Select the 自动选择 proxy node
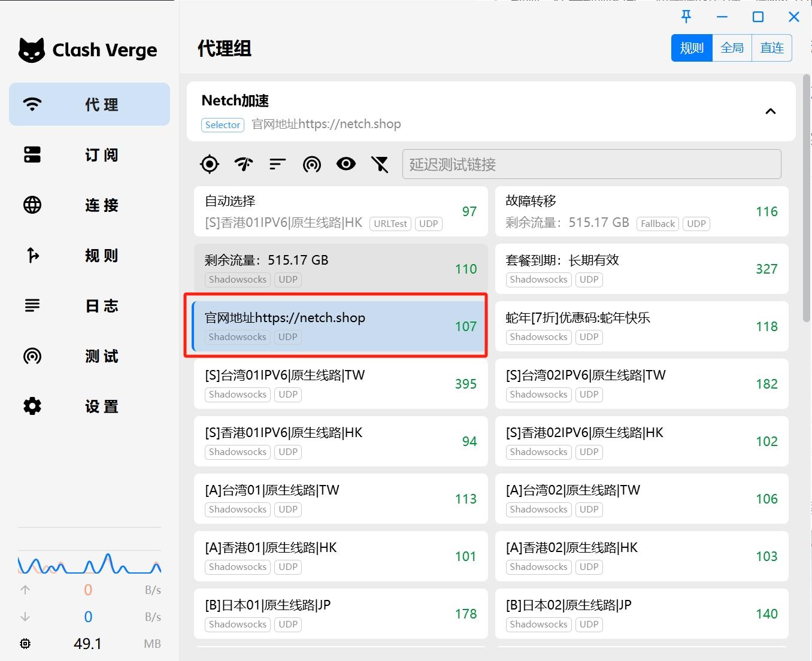Screen dimensions: 812x661 tap(339, 211)
